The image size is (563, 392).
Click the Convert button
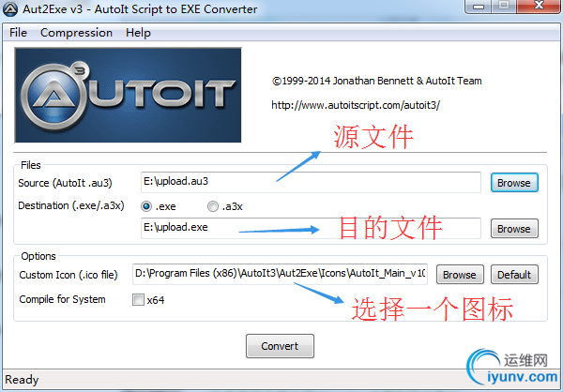pyautogui.click(x=280, y=346)
